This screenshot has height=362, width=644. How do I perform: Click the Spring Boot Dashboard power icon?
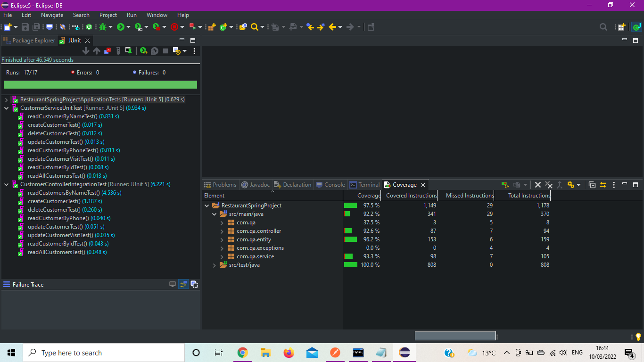pyautogui.click(x=89, y=27)
